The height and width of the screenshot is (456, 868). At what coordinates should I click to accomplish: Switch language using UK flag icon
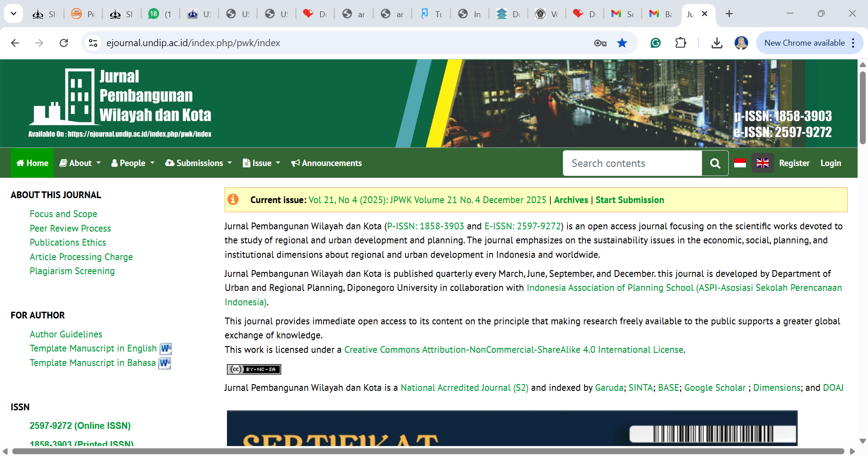click(x=762, y=163)
